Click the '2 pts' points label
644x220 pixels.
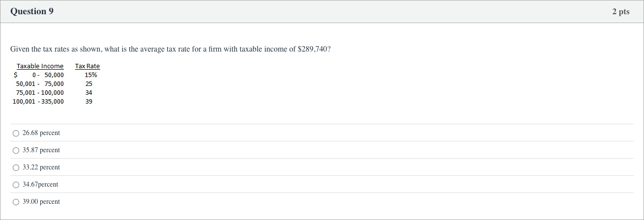pyautogui.click(x=620, y=12)
